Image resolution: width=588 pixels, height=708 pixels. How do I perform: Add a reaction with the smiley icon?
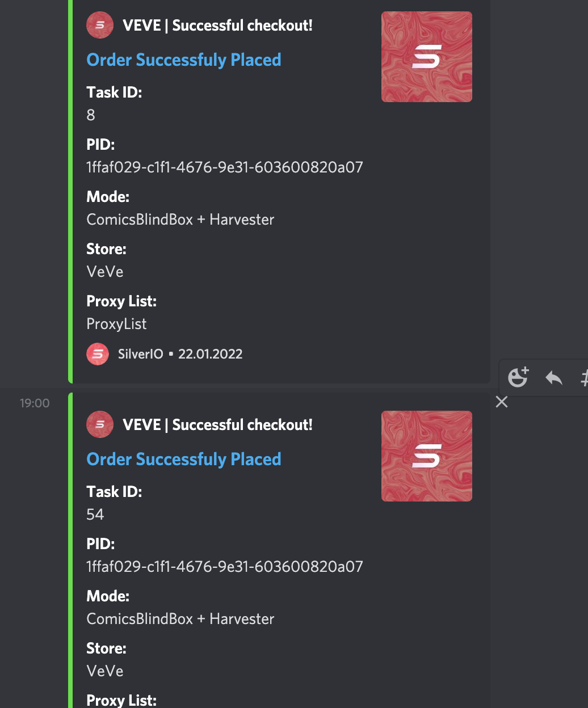[x=518, y=377]
